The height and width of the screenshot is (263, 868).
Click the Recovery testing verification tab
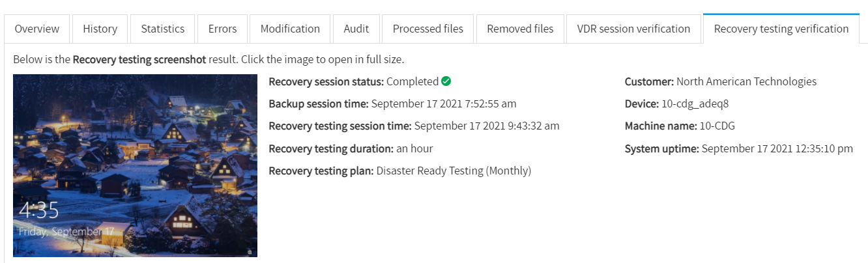coord(781,29)
